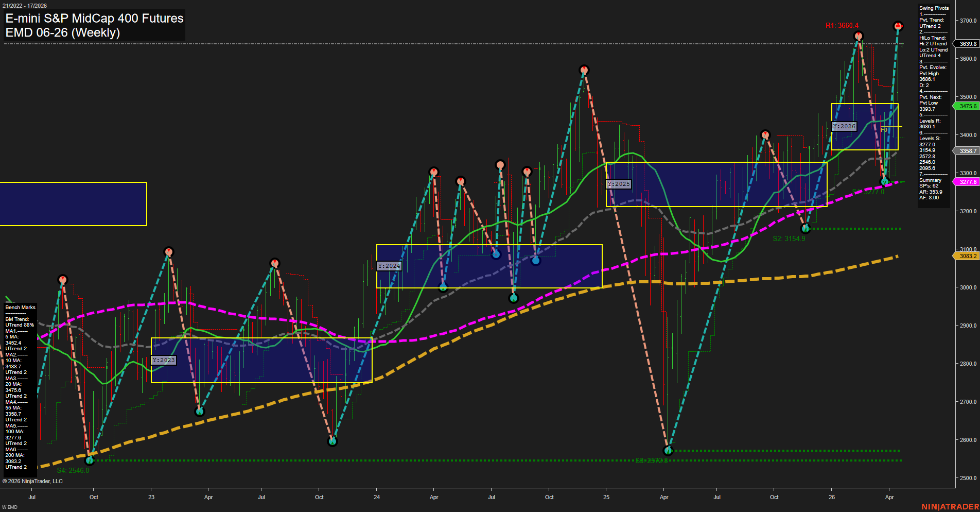
Task: Click the teal pivot-low marker above S4: 2546.0
Action: (91, 460)
